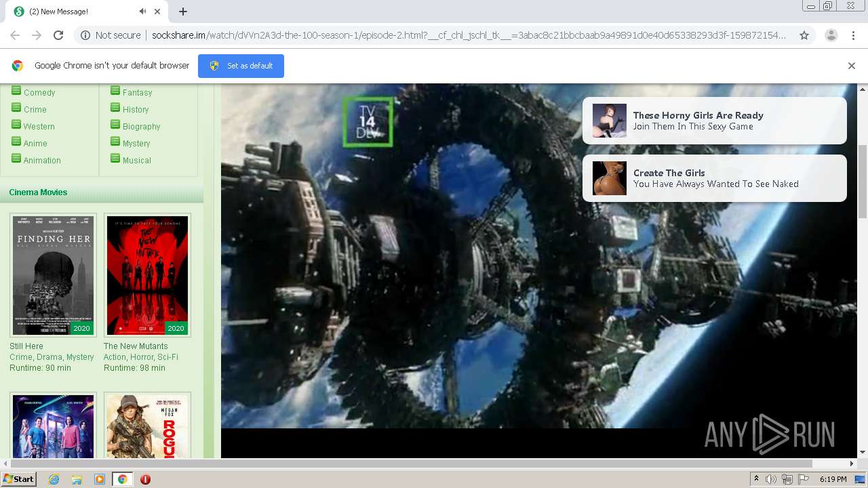Image resolution: width=868 pixels, height=488 pixels.
Task: Show hidden system tray icons
Action: pyautogui.click(x=756, y=479)
